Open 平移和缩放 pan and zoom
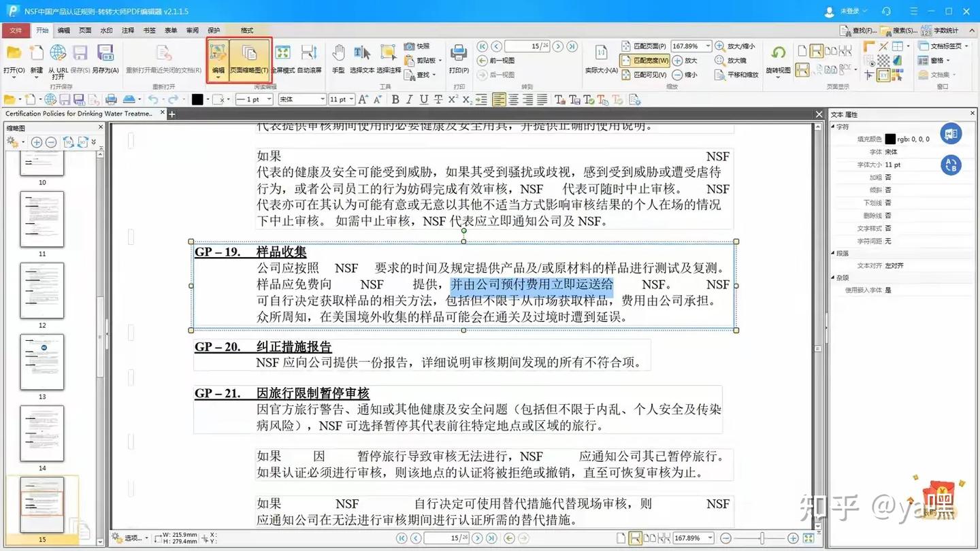The width and height of the screenshot is (980, 551). click(x=737, y=75)
